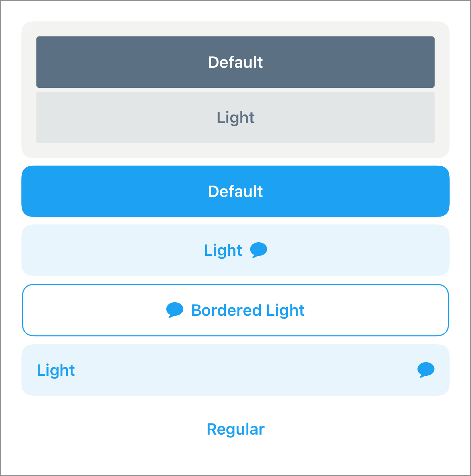This screenshot has width=471, height=476.
Task: Click the speech bubble icon beside centered Light label
Action: [x=258, y=250]
